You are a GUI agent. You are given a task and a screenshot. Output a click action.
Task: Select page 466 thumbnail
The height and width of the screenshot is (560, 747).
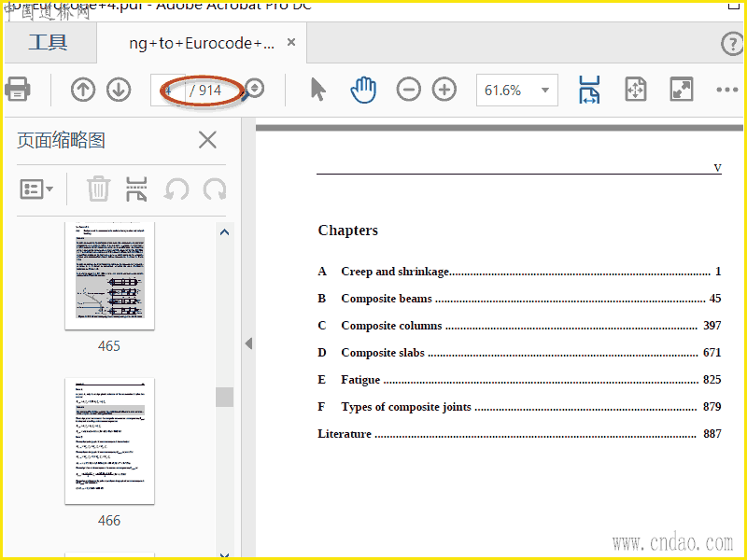click(109, 441)
